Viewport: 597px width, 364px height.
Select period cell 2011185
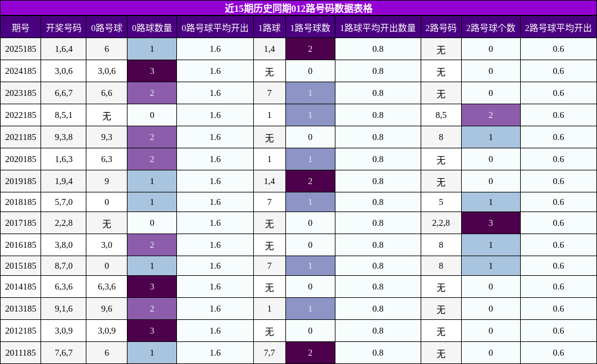21,353
